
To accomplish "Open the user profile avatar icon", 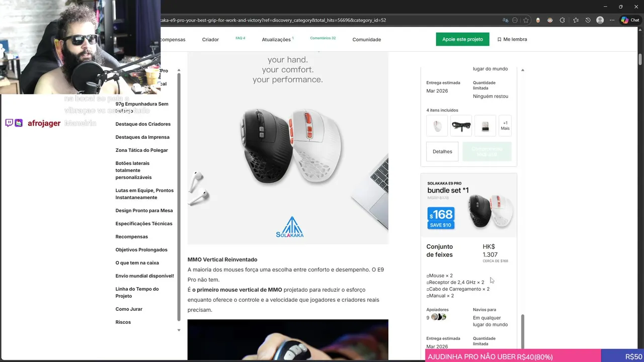I will pos(600,20).
